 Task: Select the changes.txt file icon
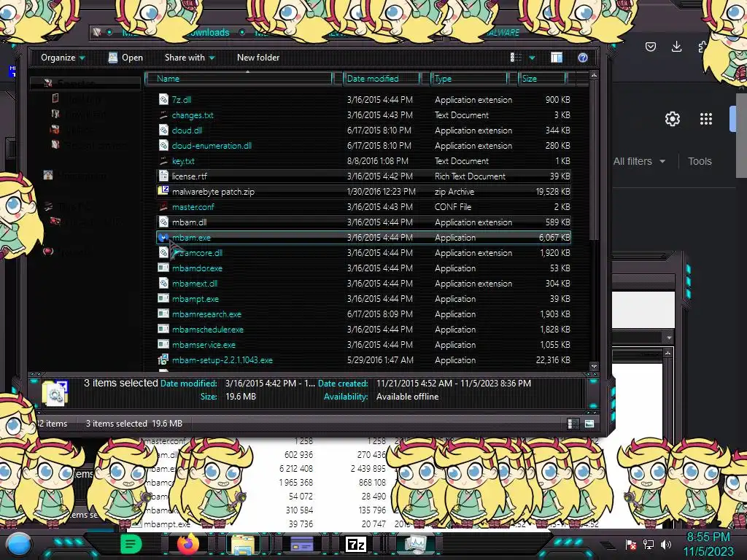pos(163,114)
